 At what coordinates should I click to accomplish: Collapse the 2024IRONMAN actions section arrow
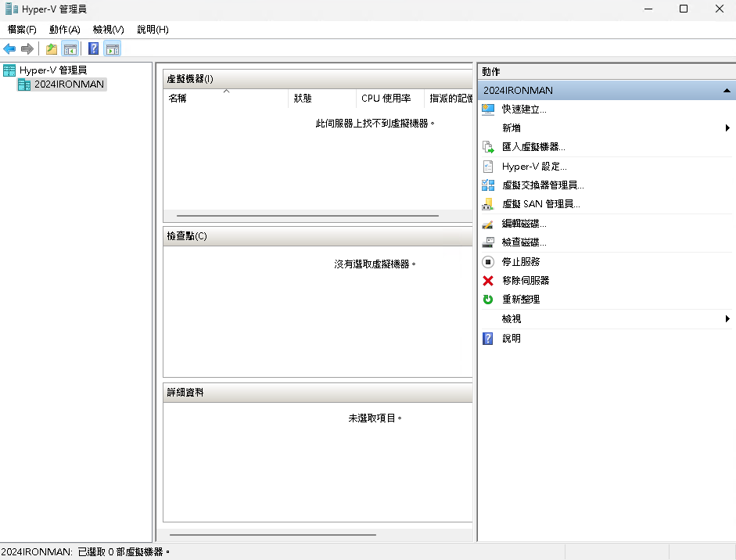tap(727, 91)
